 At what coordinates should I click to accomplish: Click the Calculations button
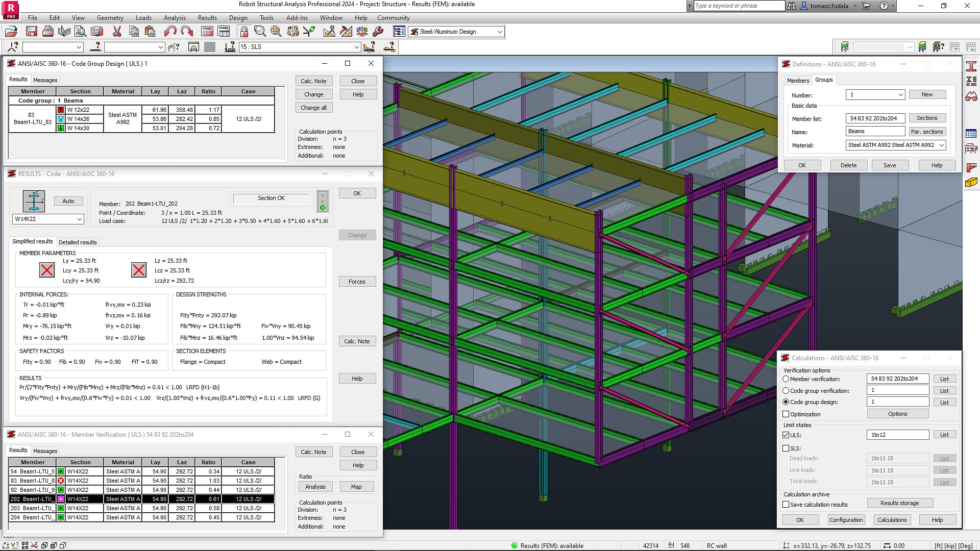coord(892,520)
